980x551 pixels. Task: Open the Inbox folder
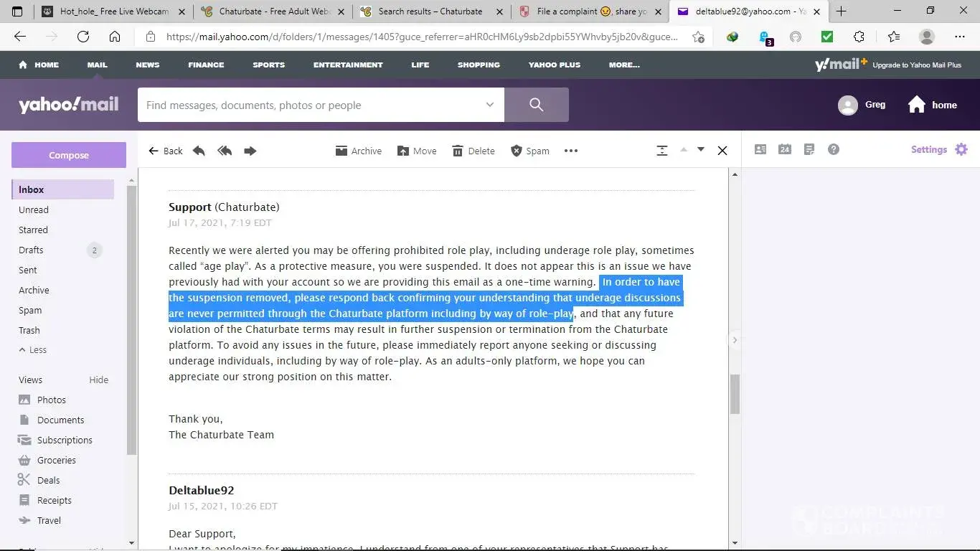coord(62,189)
